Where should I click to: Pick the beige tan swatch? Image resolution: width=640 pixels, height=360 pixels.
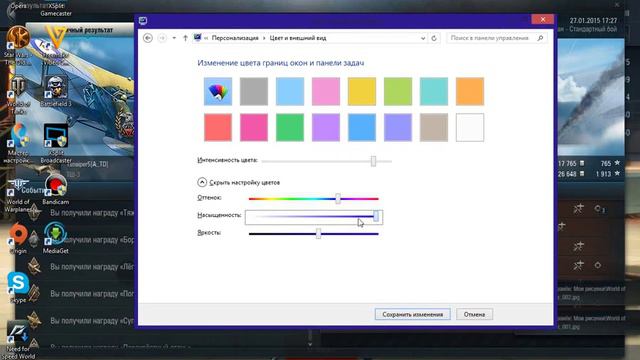point(433,127)
